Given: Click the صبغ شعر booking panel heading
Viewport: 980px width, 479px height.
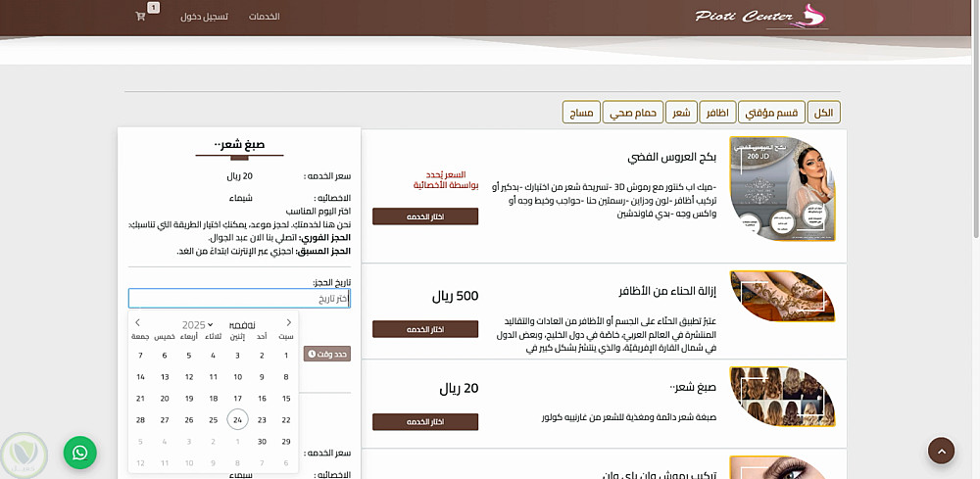Looking at the screenshot, I should click(239, 144).
